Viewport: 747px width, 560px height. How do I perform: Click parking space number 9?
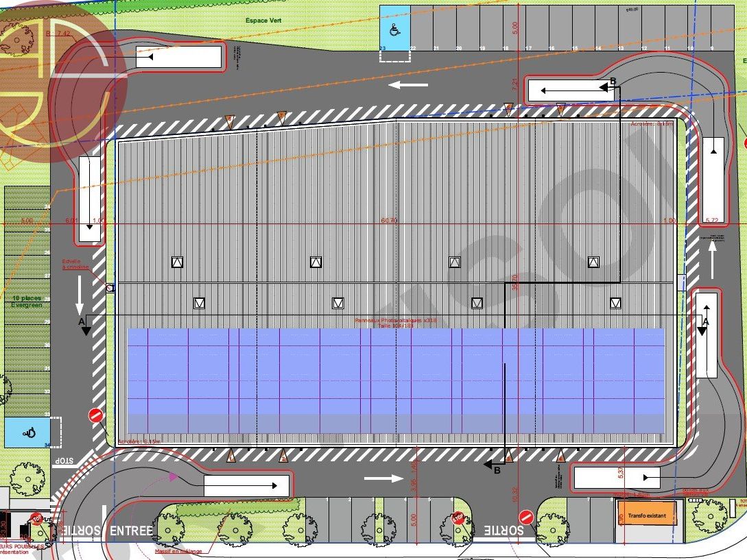tap(712, 49)
